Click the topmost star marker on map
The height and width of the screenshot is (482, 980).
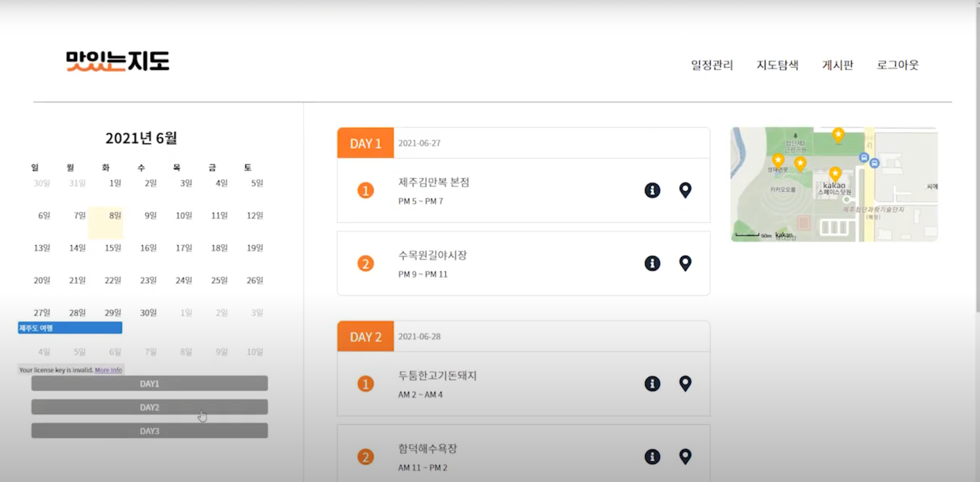point(839,135)
